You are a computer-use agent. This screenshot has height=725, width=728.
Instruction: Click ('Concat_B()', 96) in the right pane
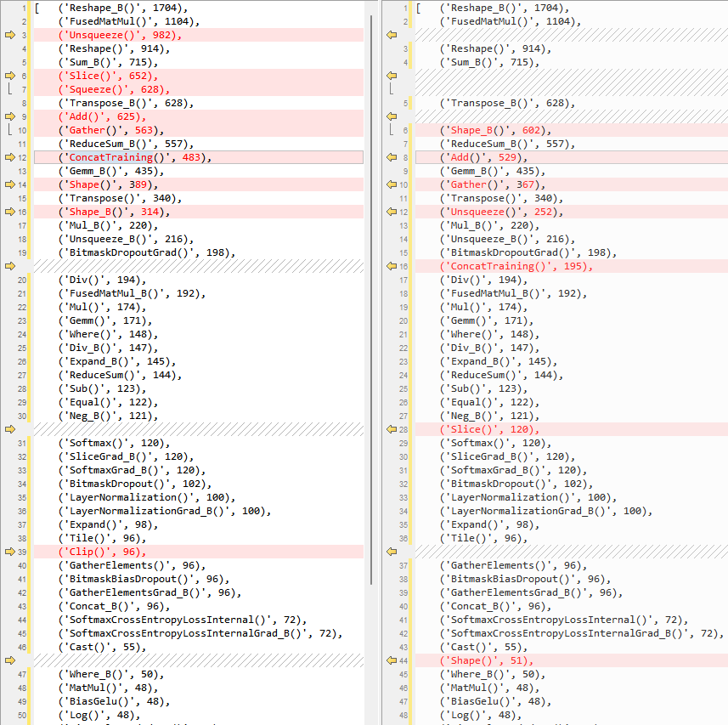(496, 606)
